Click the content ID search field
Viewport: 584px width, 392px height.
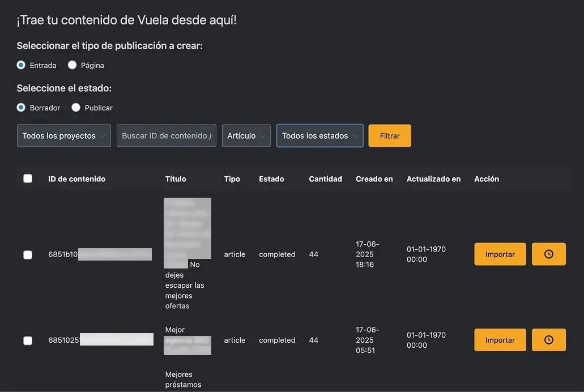(166, 135)
